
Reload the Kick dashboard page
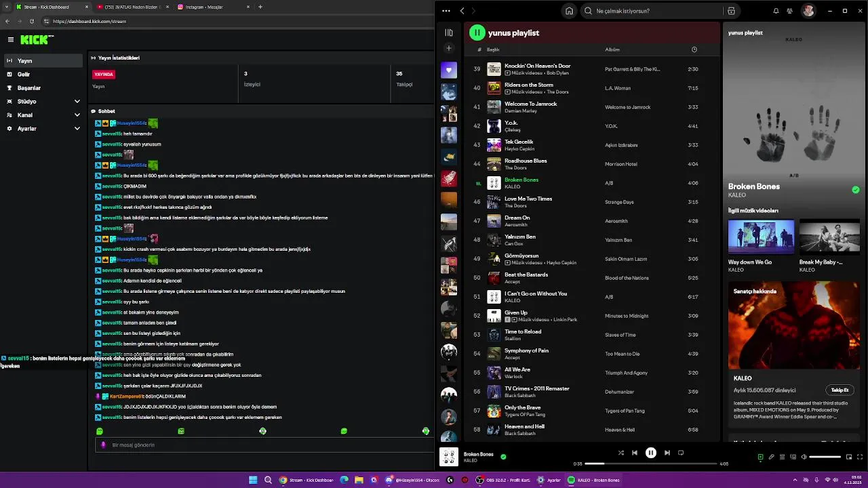coord(32,21)
